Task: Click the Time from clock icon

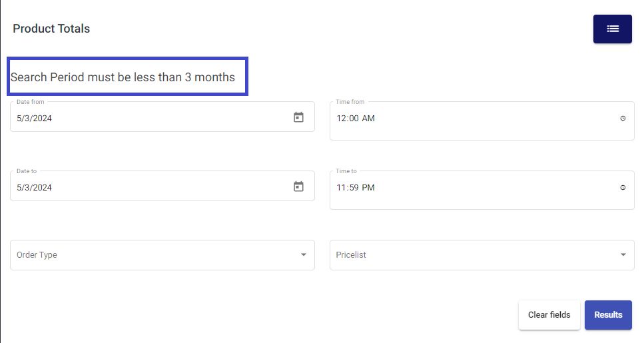Action: coord(623,118)
